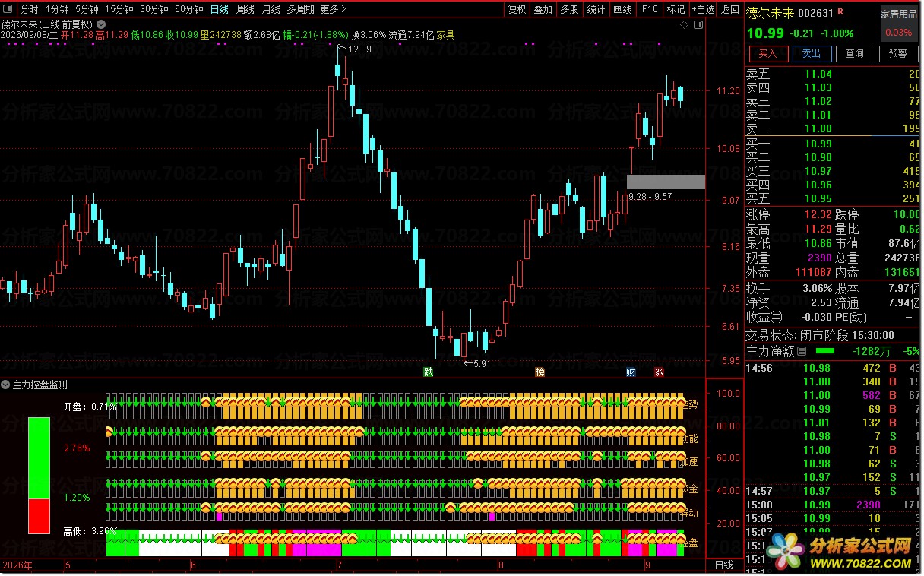Click the square icon beside the diamond
This screenshot has height=576, width=924.
point(697,25)
